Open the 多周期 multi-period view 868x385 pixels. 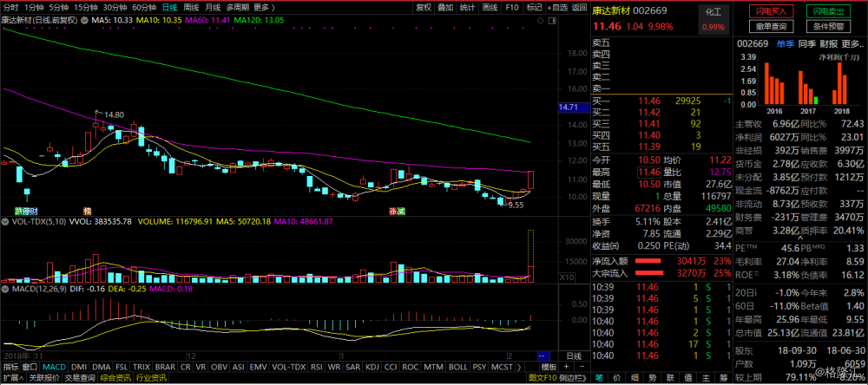point(238,7)
